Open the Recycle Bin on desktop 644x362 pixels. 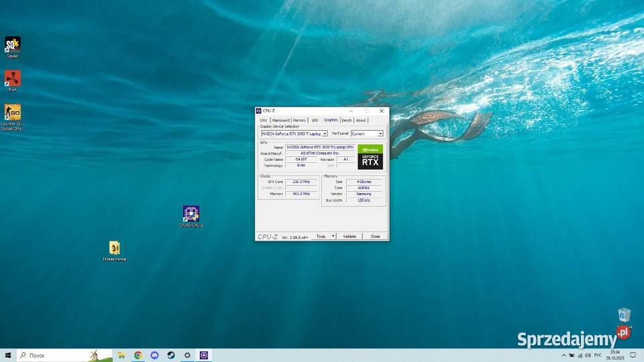click(624, 317)
